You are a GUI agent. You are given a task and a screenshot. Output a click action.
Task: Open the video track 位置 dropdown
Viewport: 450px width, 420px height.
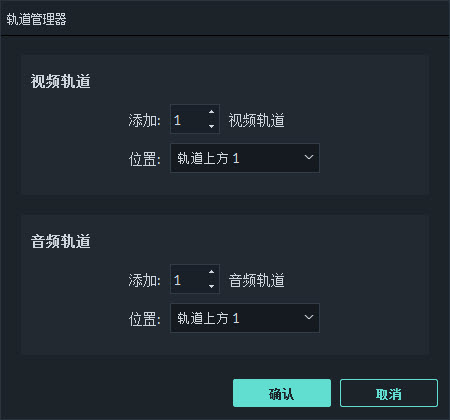tap(245, 158)
